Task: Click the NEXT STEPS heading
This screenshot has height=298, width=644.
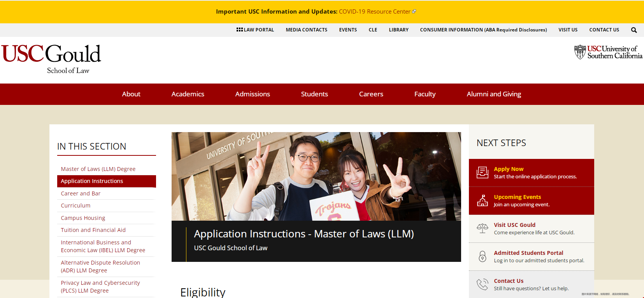Action: coord(501,143)
